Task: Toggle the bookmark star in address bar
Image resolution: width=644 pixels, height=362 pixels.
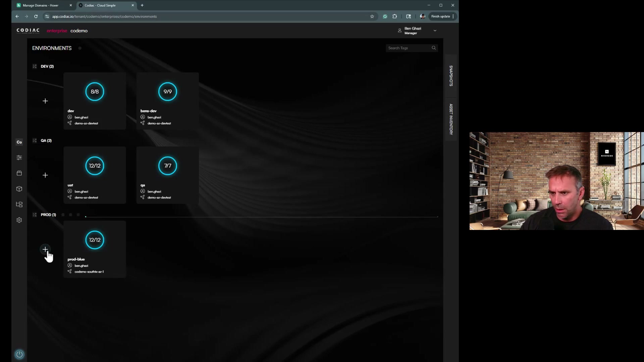Action: coord(372,16)
